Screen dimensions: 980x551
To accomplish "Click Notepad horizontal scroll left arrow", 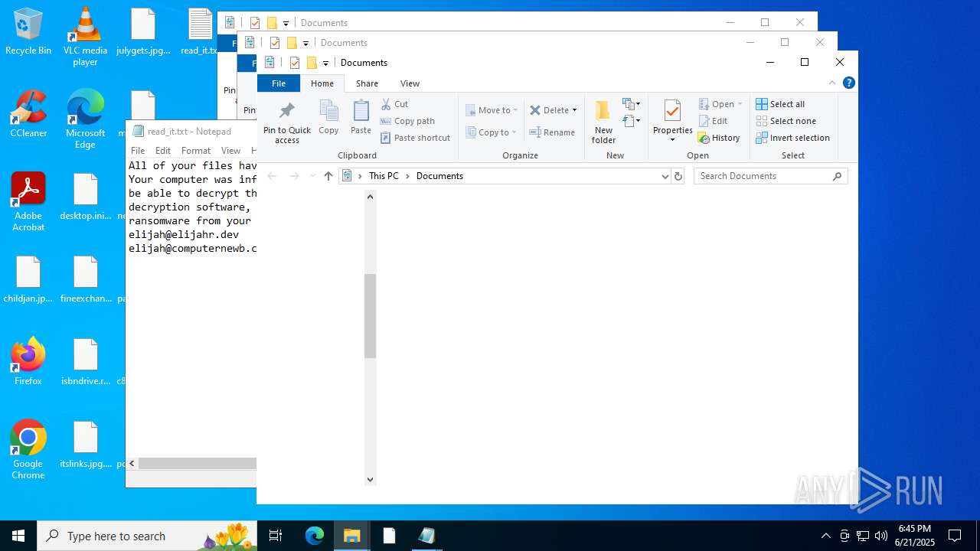I will [x=132, y=463].
